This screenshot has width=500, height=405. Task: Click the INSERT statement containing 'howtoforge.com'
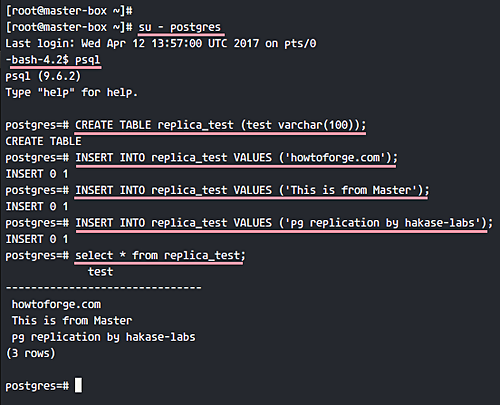click(x=236, y=157)
